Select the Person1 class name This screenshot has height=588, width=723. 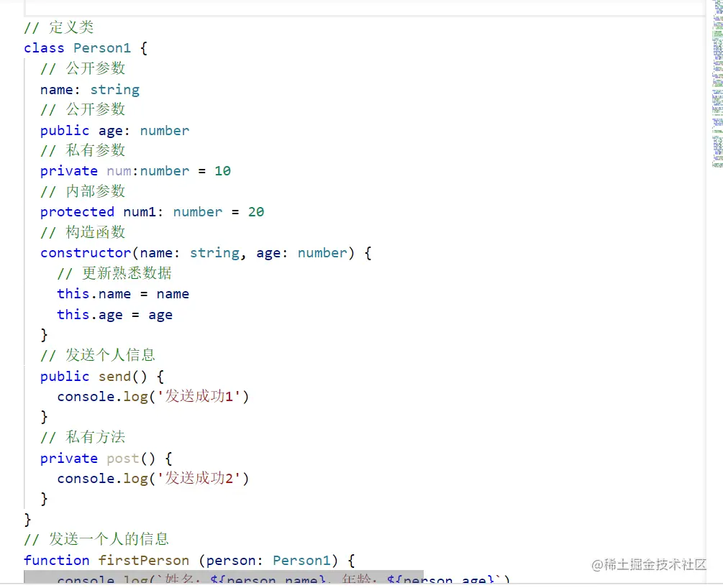[x=101, y=47]
